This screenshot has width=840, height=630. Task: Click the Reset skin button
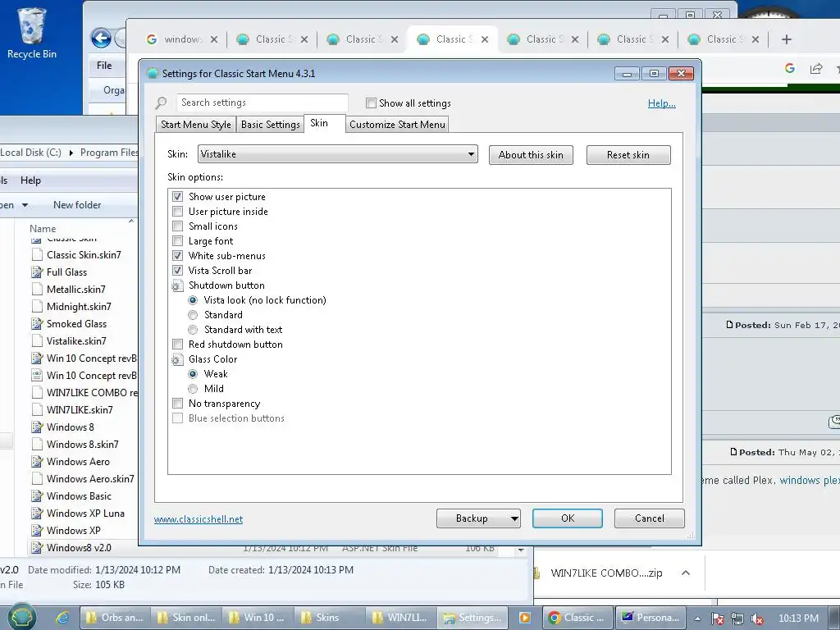coord(628,155)
